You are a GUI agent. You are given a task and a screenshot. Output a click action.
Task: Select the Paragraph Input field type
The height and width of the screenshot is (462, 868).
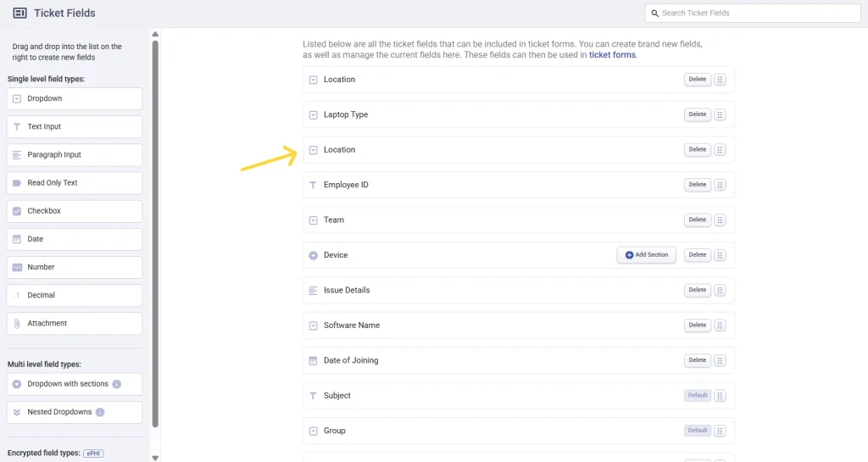[74, 155]
